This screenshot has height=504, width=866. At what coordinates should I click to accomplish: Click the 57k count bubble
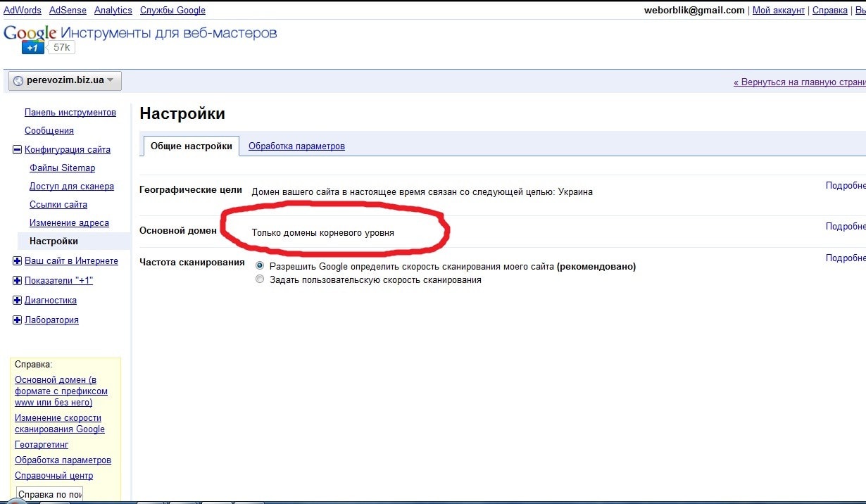pos(62,48)
